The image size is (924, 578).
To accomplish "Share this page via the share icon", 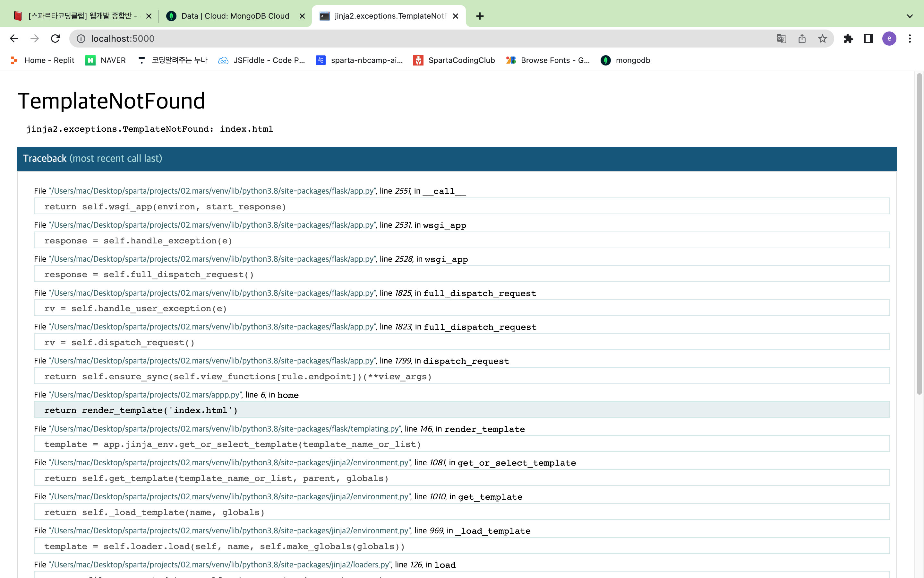I will pyautogui.click(x=802, y=39).
